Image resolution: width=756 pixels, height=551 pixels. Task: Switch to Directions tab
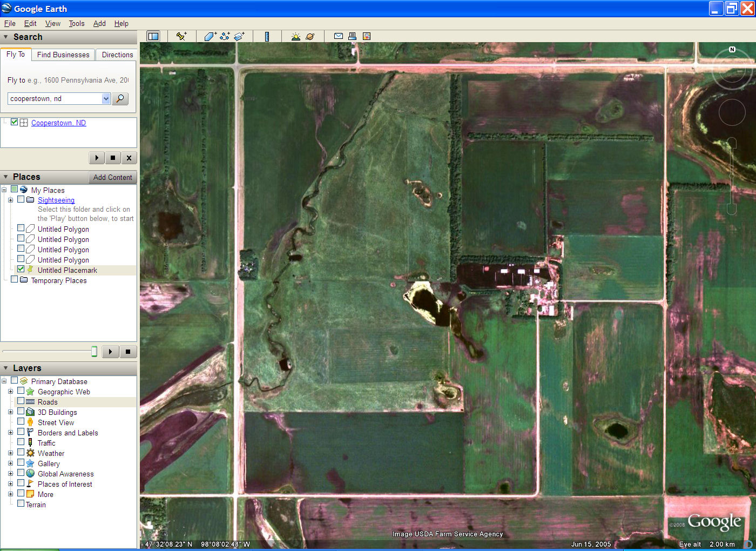tap(117, 55)
